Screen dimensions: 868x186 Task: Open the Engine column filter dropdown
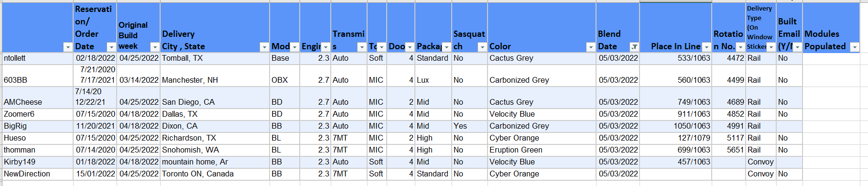[325, 47]
